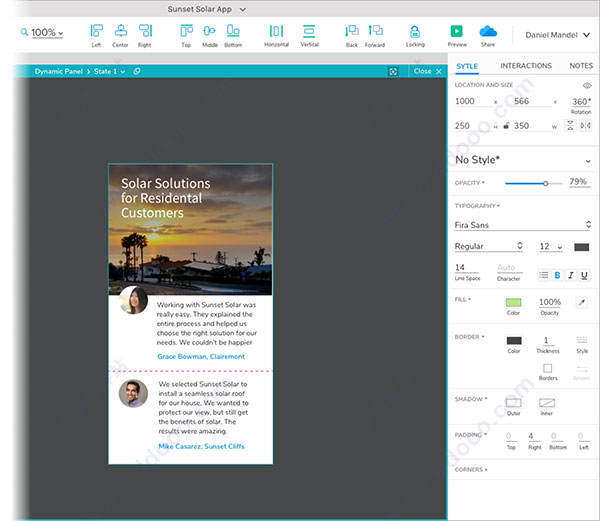Flip widget horizontally icon

[585, 125]
